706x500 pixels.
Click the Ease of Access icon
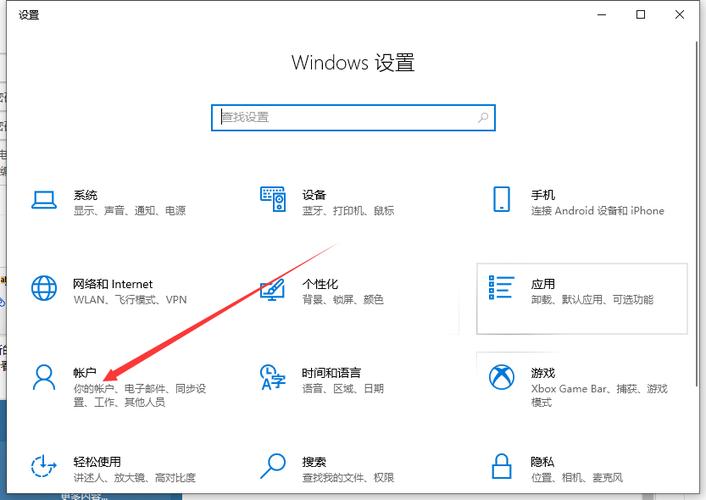[x=44, y=465]
